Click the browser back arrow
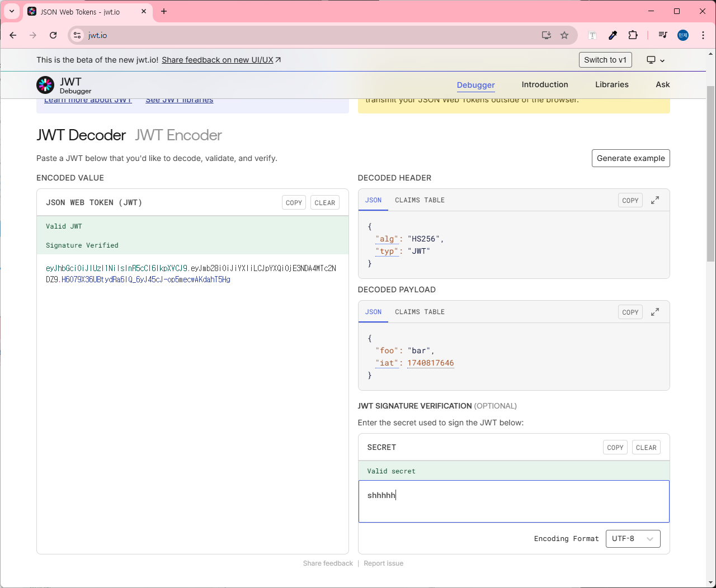Screen dimensions: 716x588 point(13,35)
